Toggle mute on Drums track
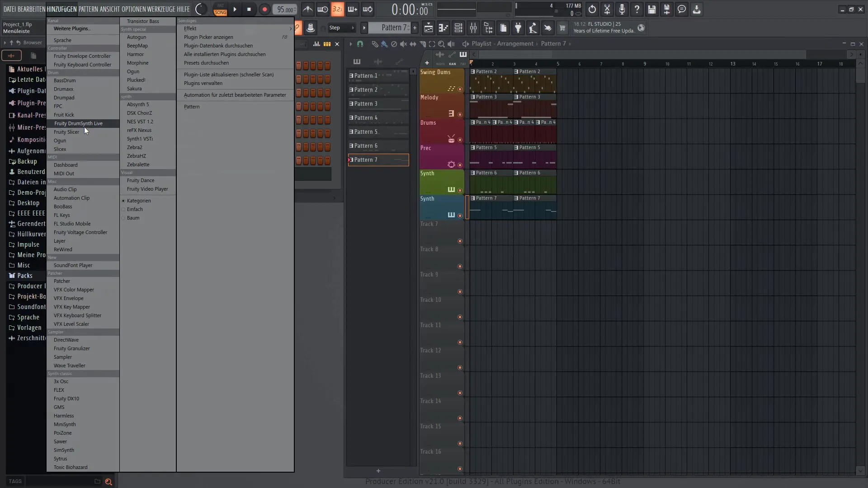This screenshot has height=488, width=868. [x=460, y=140]
